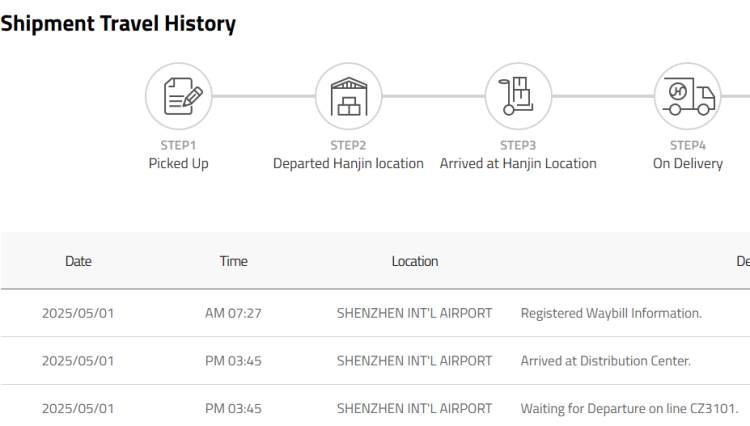Click the Date column header
This screenshot has height=426, width=750.
(78, 261)
